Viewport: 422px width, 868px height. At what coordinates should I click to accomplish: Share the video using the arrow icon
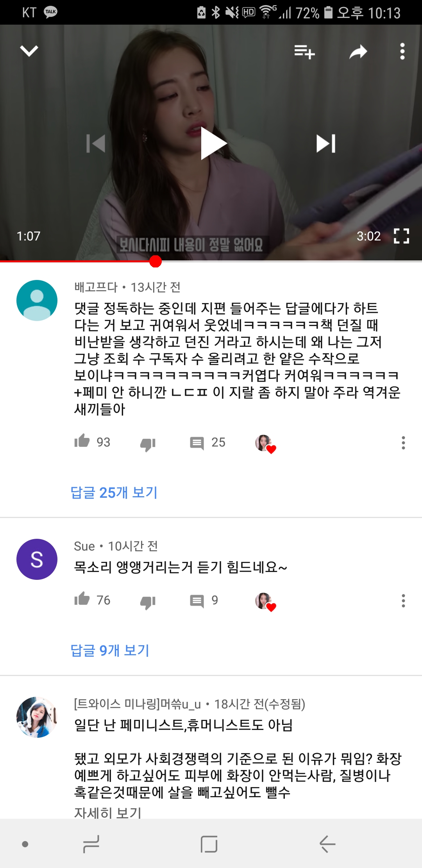point(358,52)
